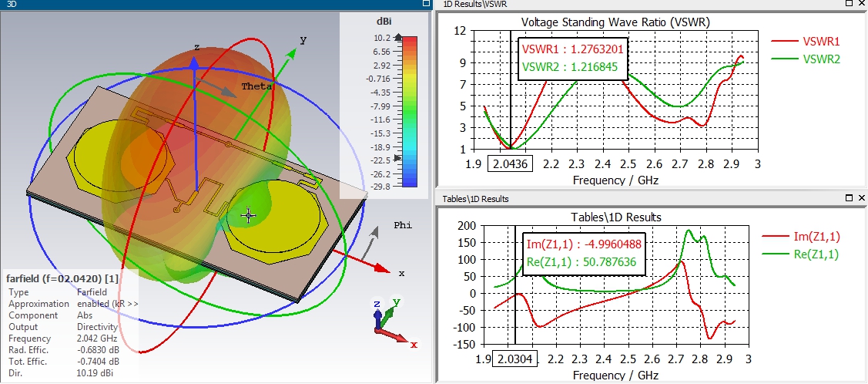Image resolution: width=868 pixels, height=384 pixels.
Task: Maximize the 1D Results VSWR window
Action: pyautogui.click(x=850, y=3)
